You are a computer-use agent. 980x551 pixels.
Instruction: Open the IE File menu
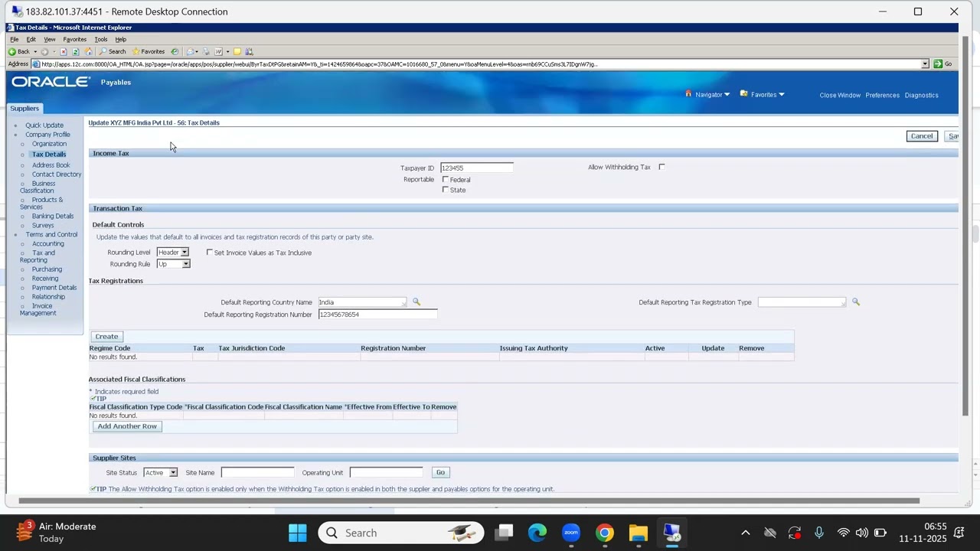pos(14,39)
